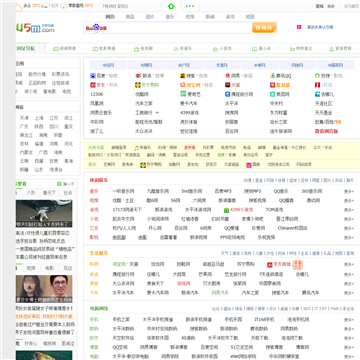Open the 苏宁易购 icon in main sites grid
The image size is (360, 360).
point(138,85)
